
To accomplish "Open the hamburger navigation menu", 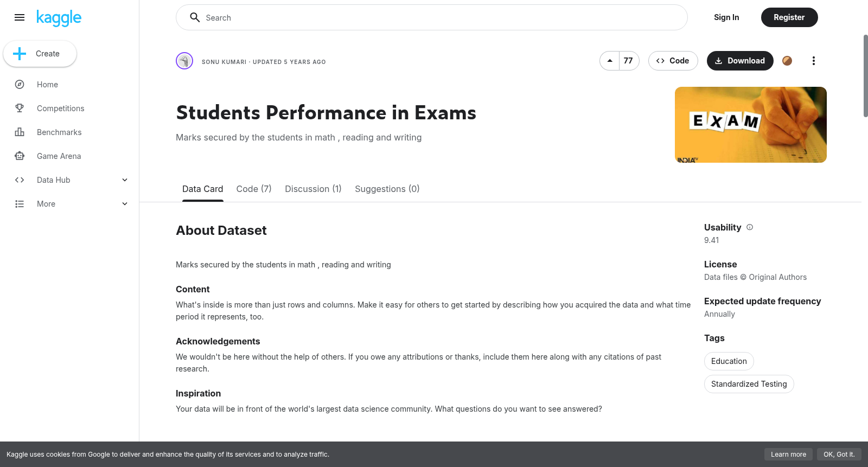I will [x=20, y=17].
